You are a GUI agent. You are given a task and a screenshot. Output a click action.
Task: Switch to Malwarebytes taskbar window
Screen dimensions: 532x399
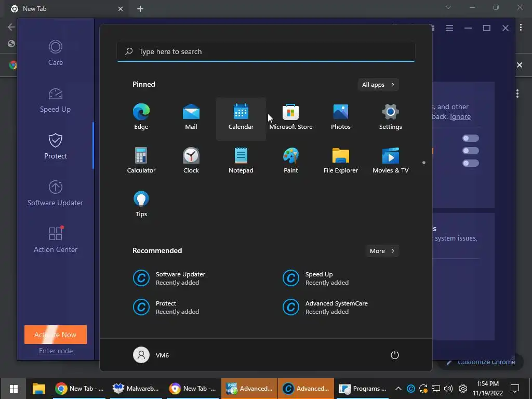tap(136, 389)
